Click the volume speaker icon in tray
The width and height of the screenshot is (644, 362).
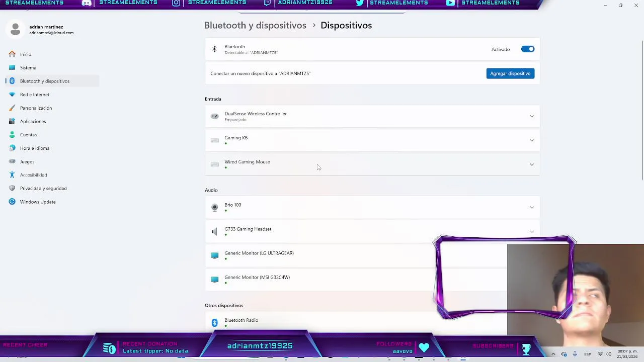point(608,354)
